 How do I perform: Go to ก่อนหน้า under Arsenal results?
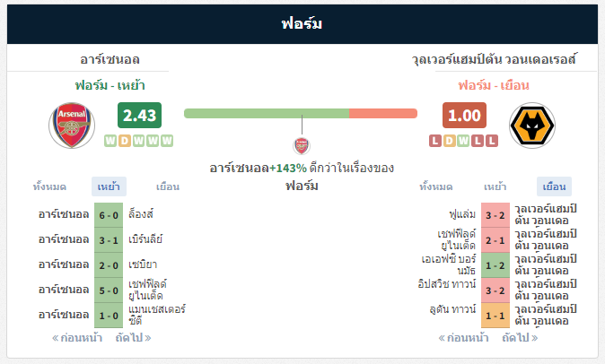coord(77,338)
